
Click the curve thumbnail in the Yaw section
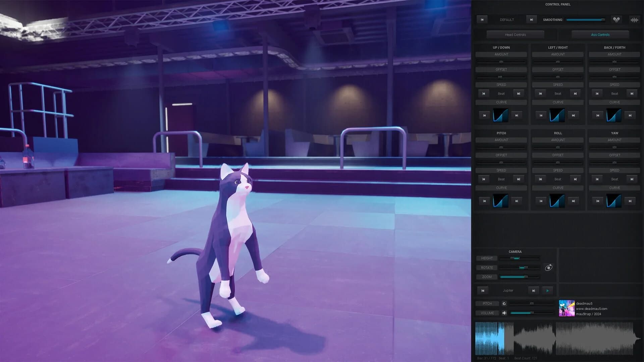point(614,201)
